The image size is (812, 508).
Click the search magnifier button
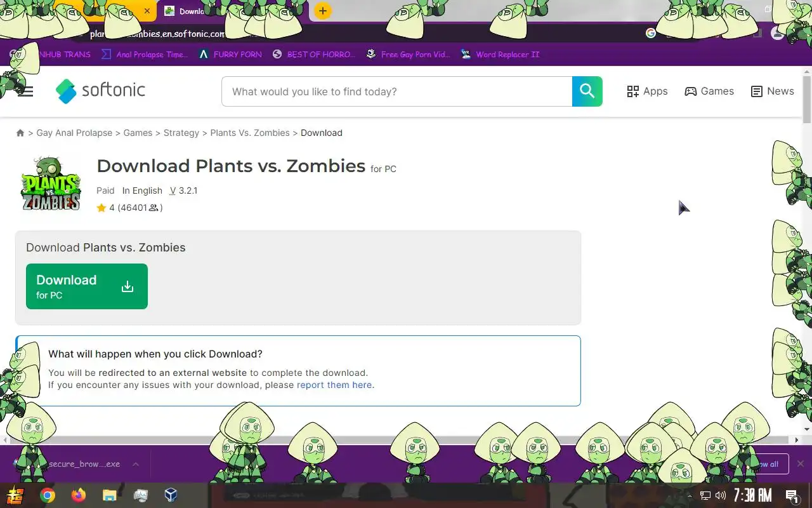(587, 91)
